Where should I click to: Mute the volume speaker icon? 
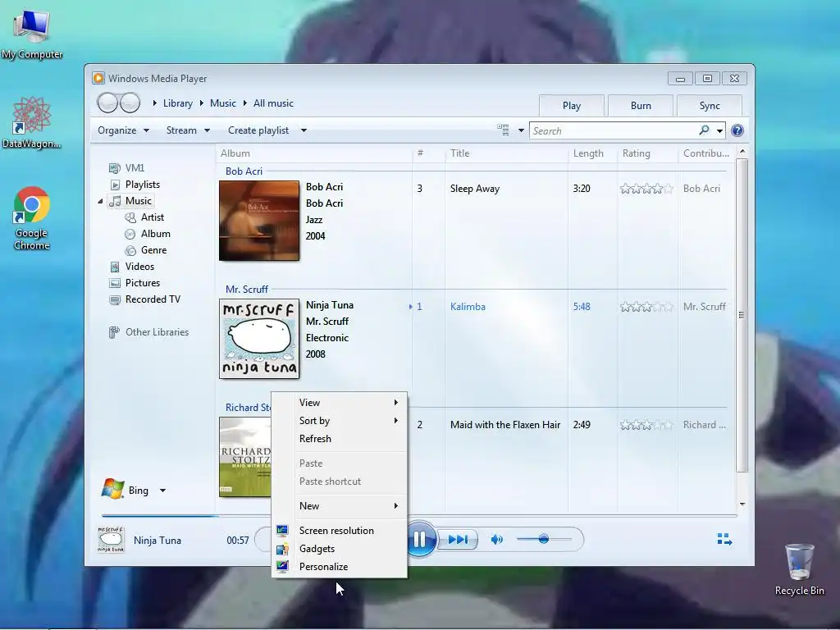click(496, 540)
